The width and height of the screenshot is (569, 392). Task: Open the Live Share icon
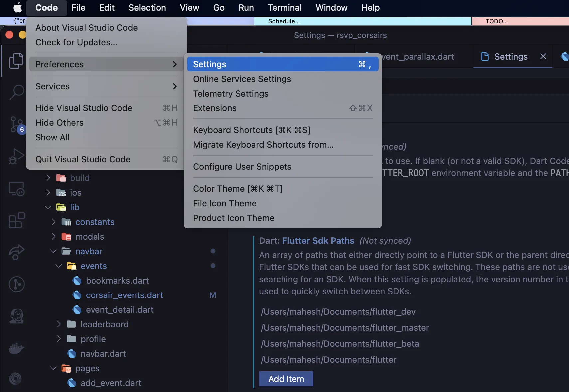coord(16,252)
